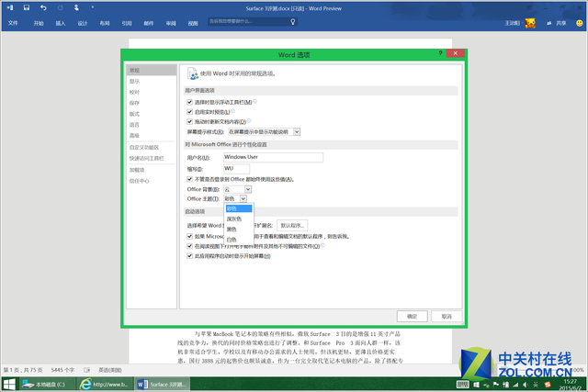
Task: Open the Insert (插入) ribbon tab
Action: pyautogui.click(x=61, y=23)
